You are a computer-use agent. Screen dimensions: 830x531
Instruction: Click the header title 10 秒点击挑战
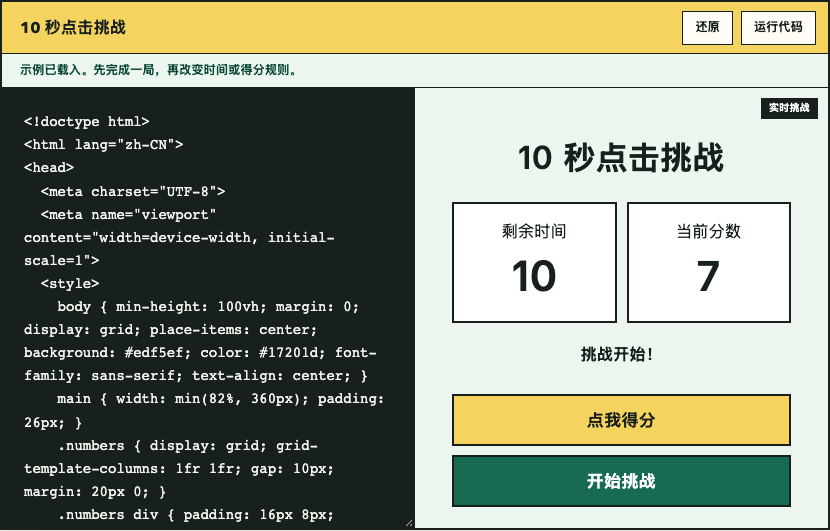click(x=73, y=28)
